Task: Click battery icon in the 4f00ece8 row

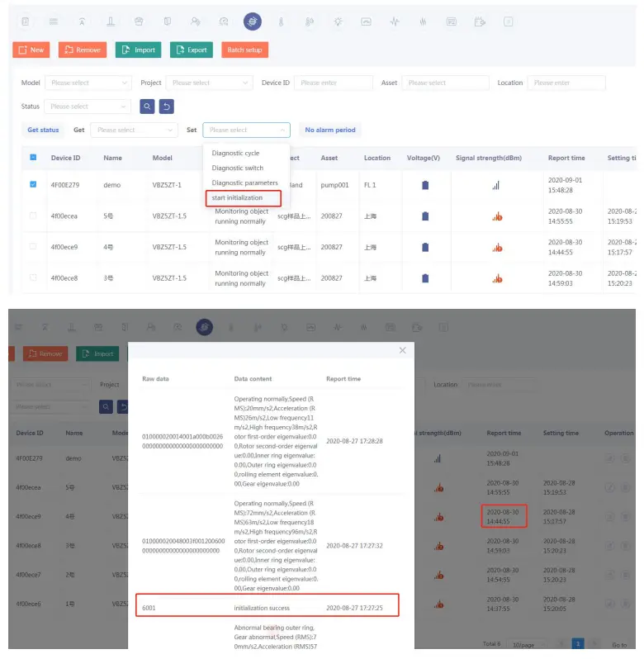Action: pos(425,278)
